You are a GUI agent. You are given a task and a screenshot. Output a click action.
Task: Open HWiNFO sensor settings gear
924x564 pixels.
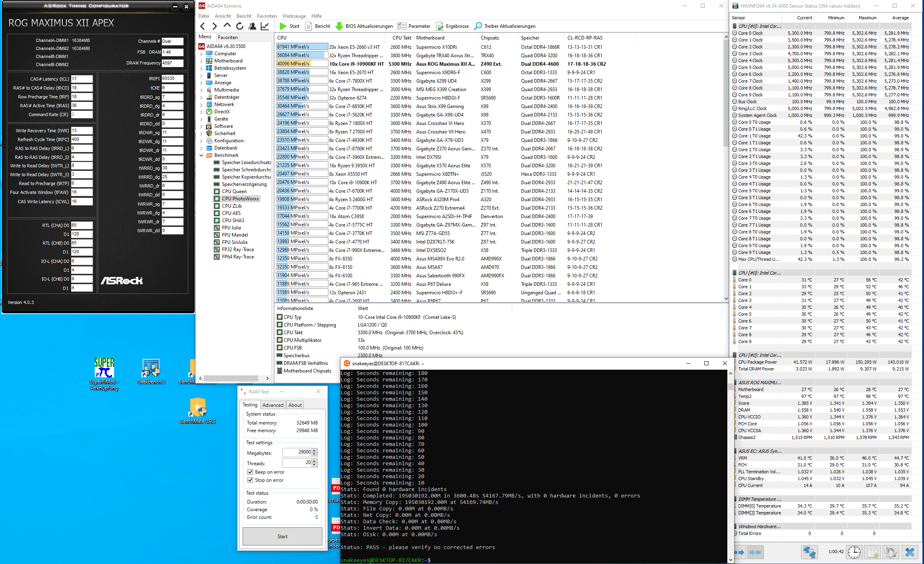891,552
